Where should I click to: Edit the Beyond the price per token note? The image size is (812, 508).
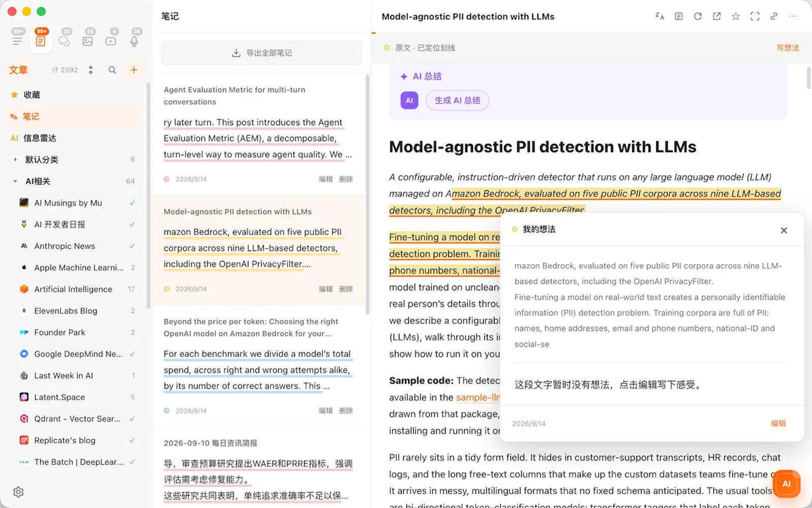point(326,411)
